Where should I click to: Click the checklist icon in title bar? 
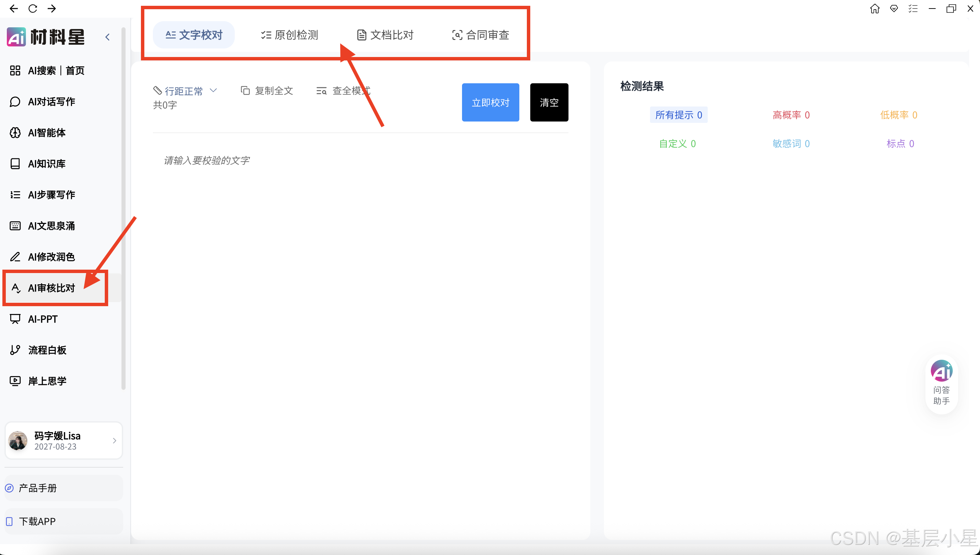click(913, 9)
